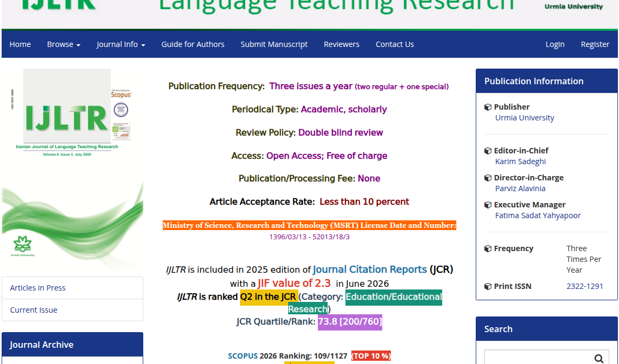
Task: Click the 'Less than 10 percent' text
Action: click(364, 202)
